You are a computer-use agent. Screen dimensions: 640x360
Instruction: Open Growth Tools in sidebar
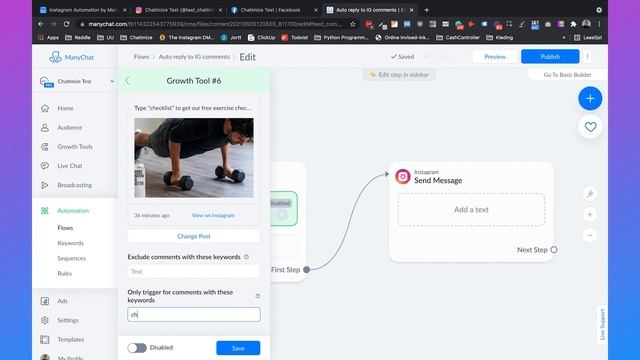pos(75,147)
